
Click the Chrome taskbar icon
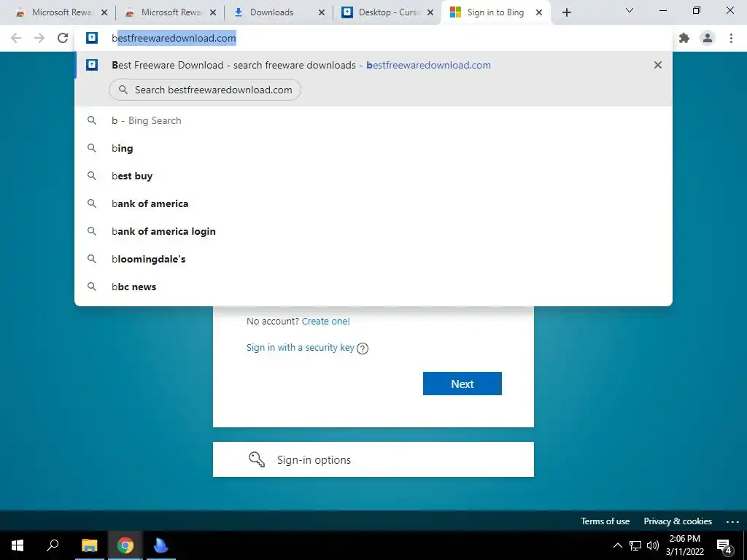[x=125, y=545]
